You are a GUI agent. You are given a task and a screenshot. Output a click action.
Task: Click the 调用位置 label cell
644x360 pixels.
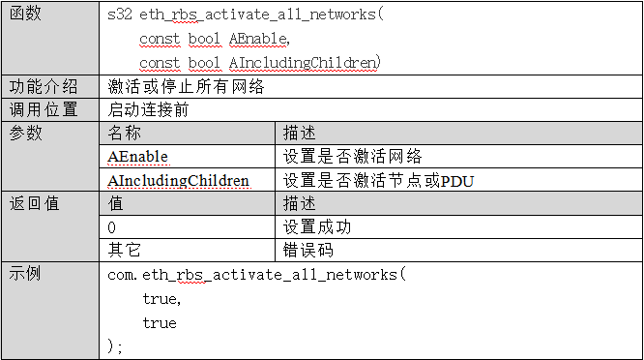[50, 109]
